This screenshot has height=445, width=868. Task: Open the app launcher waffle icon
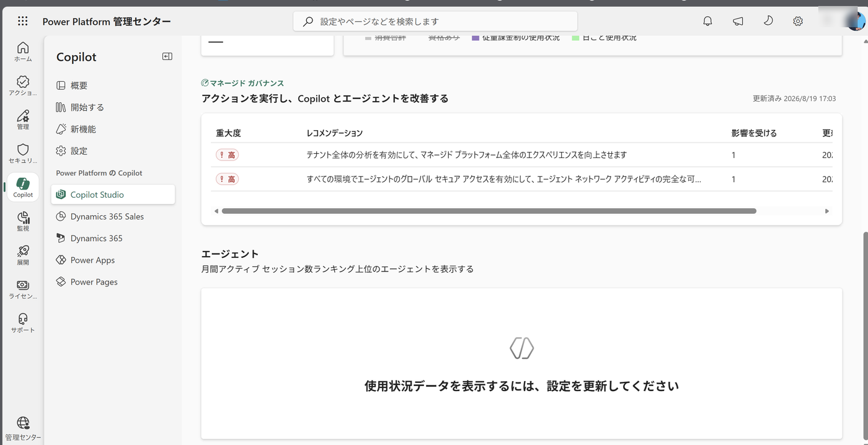23,21
